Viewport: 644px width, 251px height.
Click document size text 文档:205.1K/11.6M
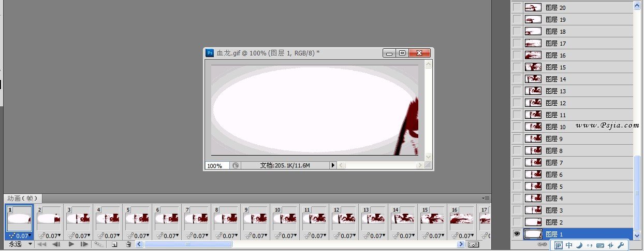285,165
